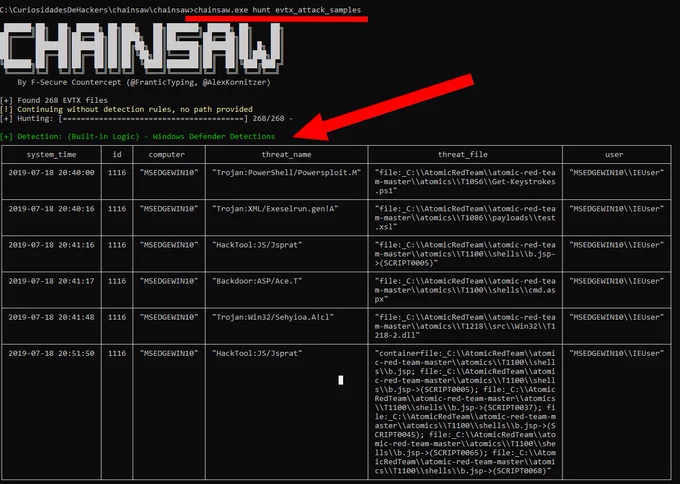Screen dimensions: 680x484
Task: Click the 'Found 268 EVTX files' line
Action: [x=54, y=100]
